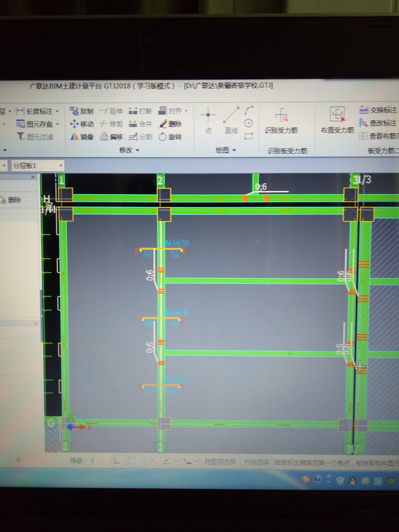This screenshot has height=532, width=399.
Task: Open the 对齐 dropdown arrow
Action: 186,111
